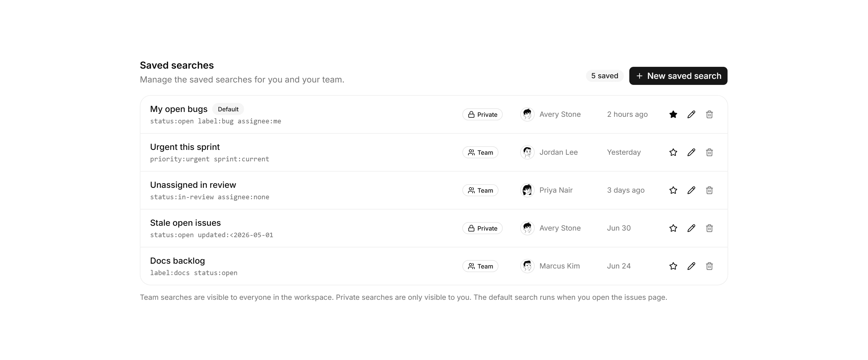Open the My open bugs search
Image resolution: width=868 pixels, height=360 pixels.
point(179,109)
